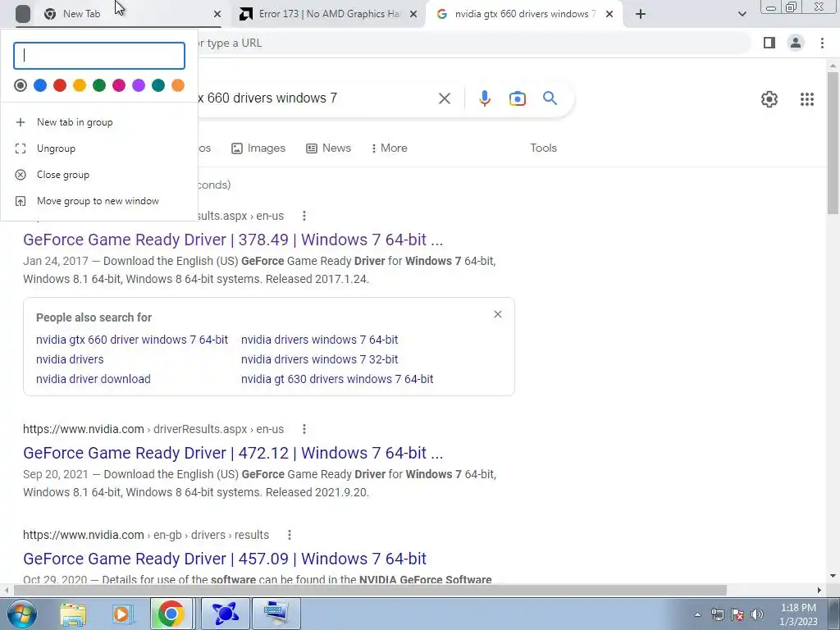Click the grey tab group chip
Screen dimensions: 840x630
pyautogui.click(x=22, y=14)
